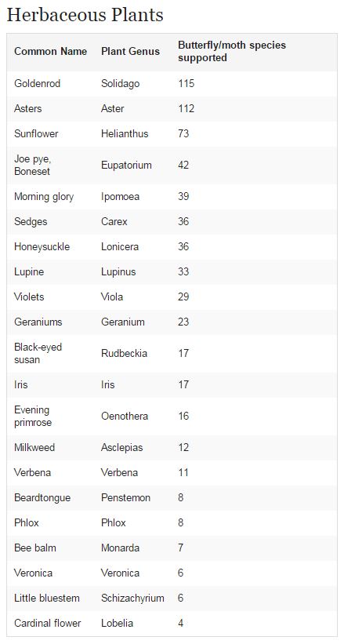Click the Eupatorium genus cell
This screenshot has height=644, width=344.
click(126, 165)
